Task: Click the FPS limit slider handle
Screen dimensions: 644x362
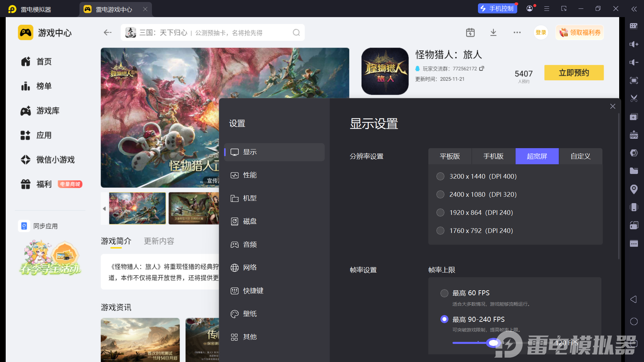Action: click(493, 343)
